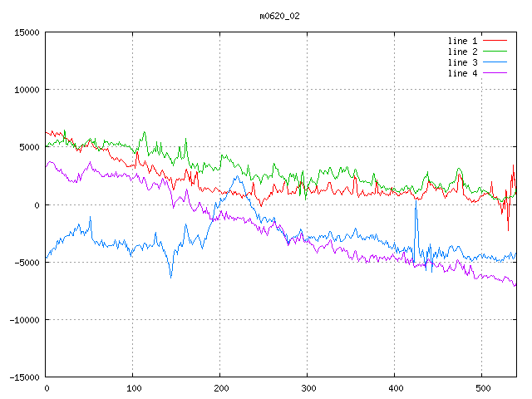Click the red legend sample for line 1

coord(495,41)
